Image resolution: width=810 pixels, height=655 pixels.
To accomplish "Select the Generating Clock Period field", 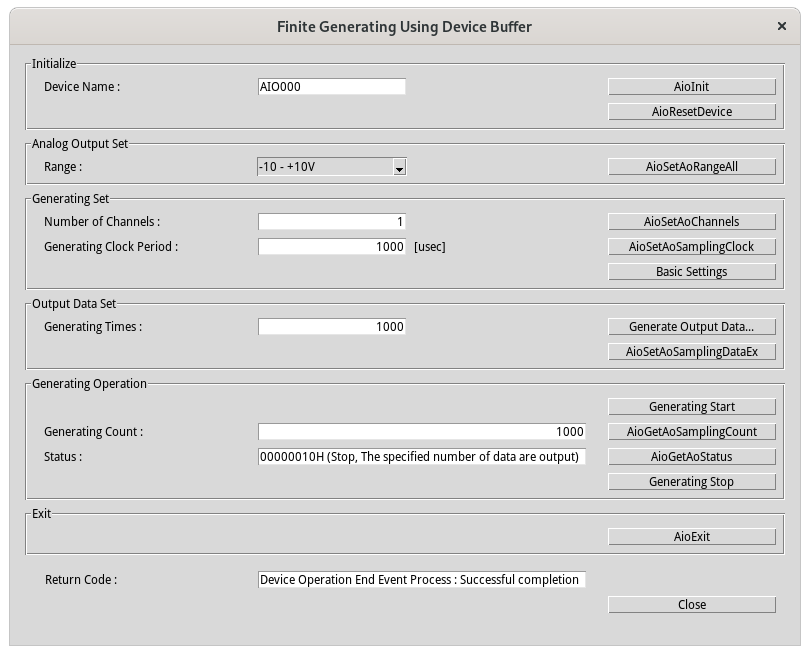I will coord(332,247).
